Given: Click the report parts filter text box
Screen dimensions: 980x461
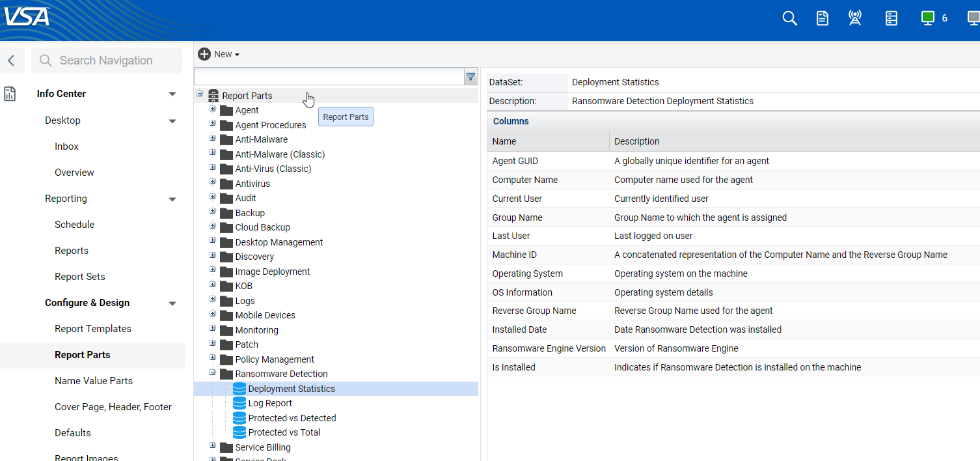Looking at the screenshot, I should 329,77.
